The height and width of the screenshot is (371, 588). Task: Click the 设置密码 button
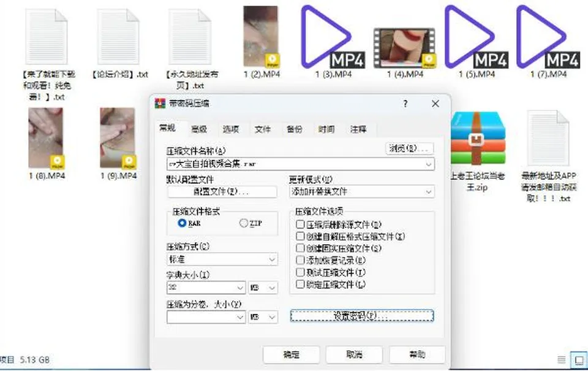point(362,316)
